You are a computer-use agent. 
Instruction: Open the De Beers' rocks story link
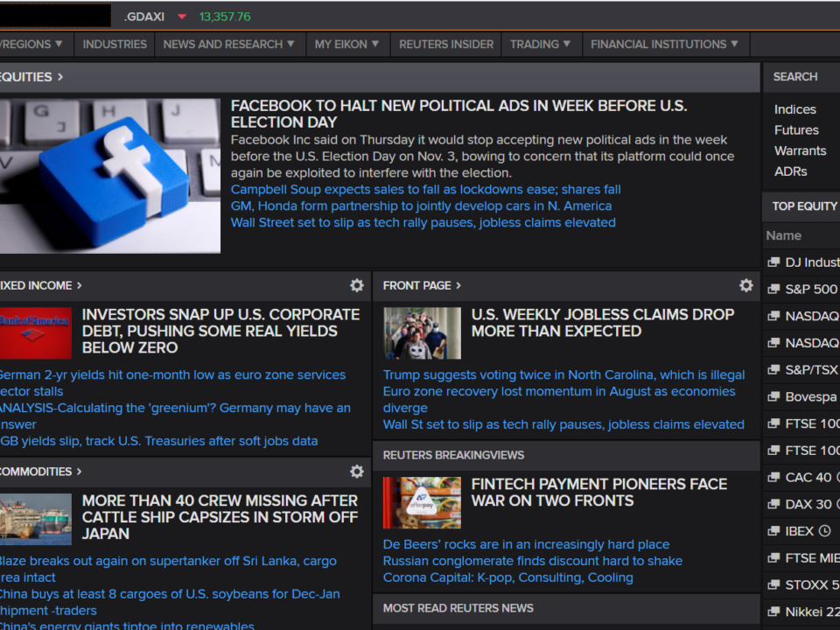pyautogui.click(x=526, y=544)
